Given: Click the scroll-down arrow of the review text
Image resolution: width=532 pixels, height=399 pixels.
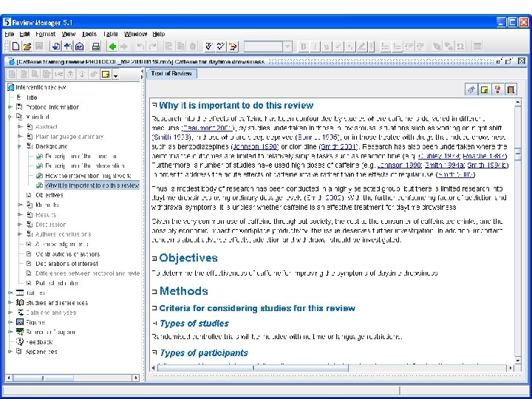Looking at the screenshot, I should (x=517, y=361).
